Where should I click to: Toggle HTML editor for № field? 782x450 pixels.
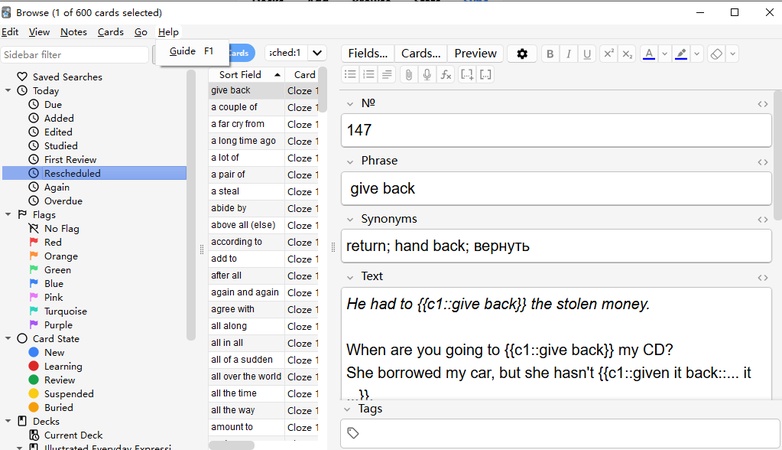tap(763, 104)
